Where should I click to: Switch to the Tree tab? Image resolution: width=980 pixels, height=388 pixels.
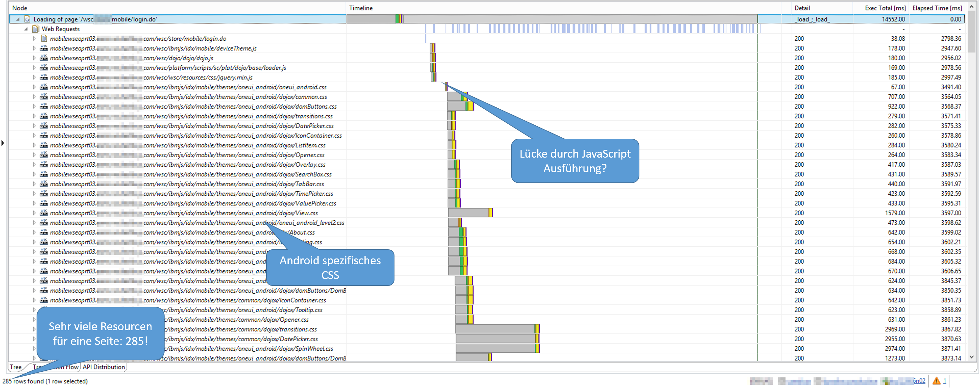[x=16, y=367]
